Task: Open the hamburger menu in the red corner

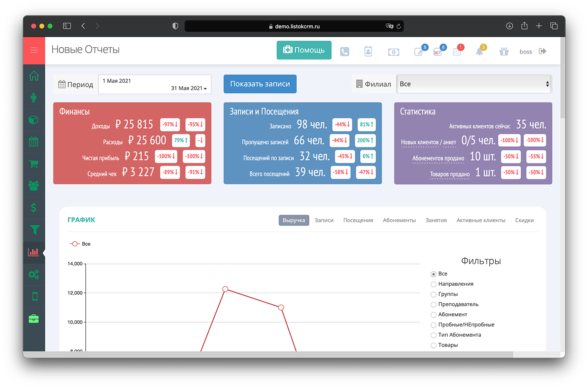Action: (x=34, y=50)
